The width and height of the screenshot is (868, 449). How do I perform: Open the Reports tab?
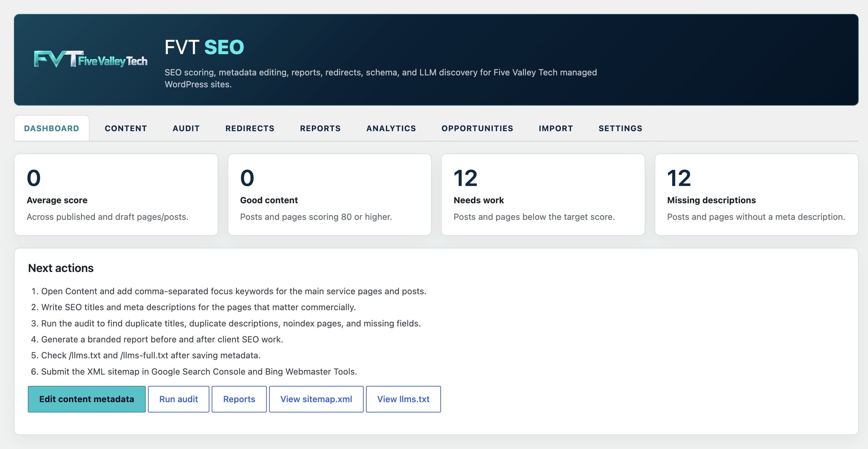(x=320, y=128)
